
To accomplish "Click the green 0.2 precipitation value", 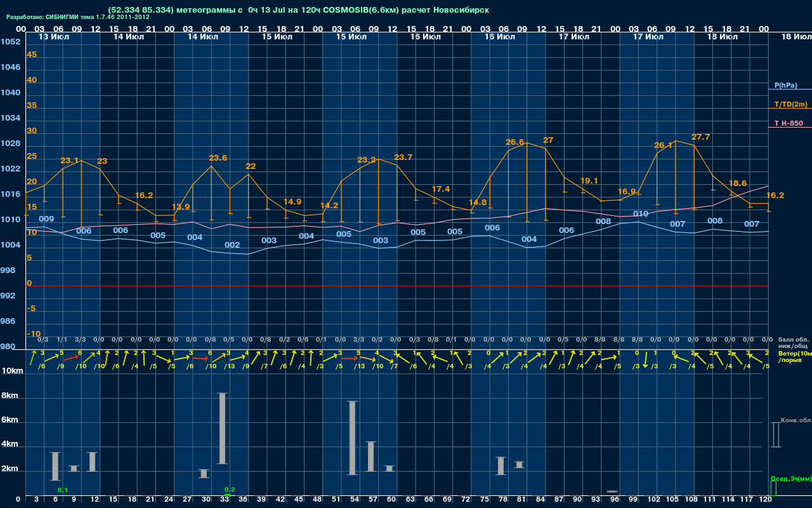I will tap(230, 490).
